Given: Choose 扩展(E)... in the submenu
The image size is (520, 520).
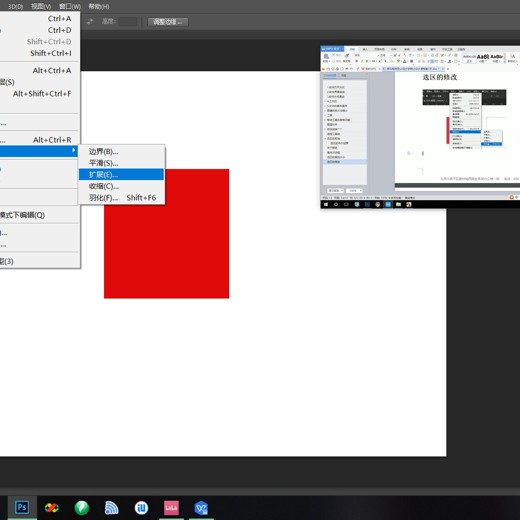Looking at the screenshot, I should click(x=121, y=174).
